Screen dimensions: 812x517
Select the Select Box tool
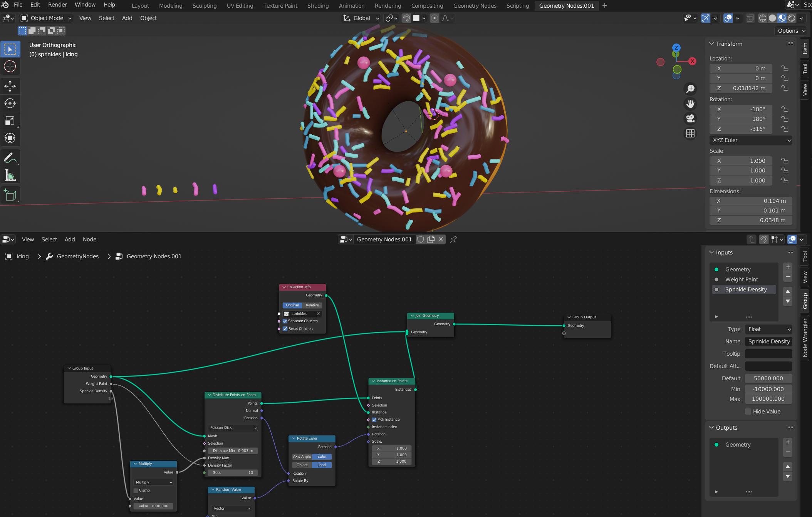pyautogui.click(x=10, y=49)
